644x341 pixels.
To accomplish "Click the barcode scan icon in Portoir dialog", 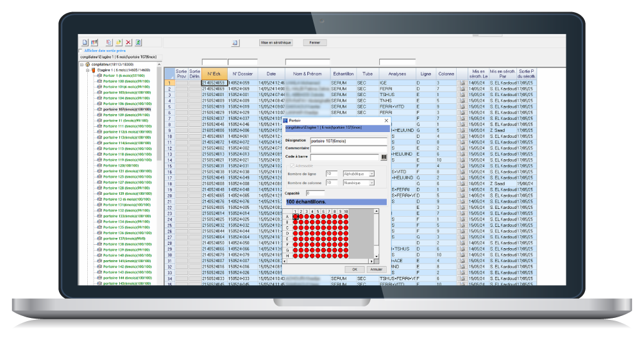I will 384,156.
